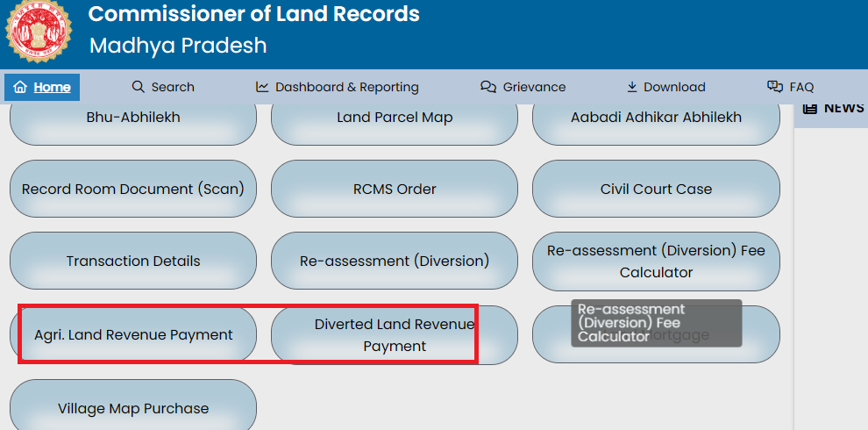This screenshot has height=430, width=868.
Task: View Transaction Details
Action: pos(133,261)
